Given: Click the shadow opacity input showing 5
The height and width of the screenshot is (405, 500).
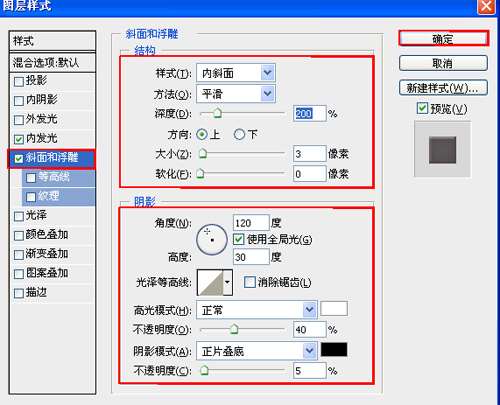Looking at the screenshot, I should [309, 370].
